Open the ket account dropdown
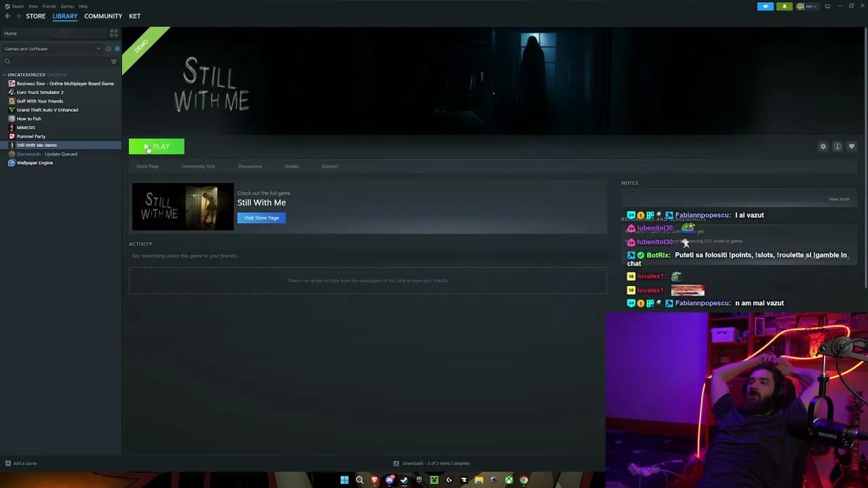 (808, 6)
